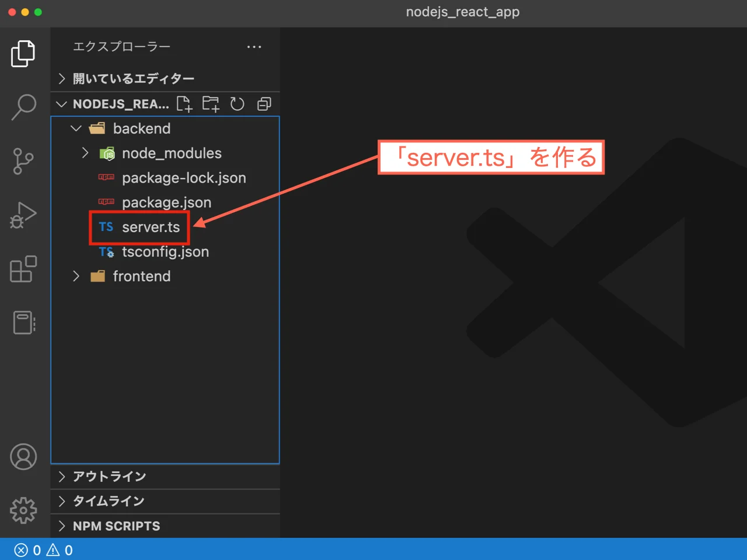Open the Explorer more actions menu
This screenshot has height=560, width=747.
coord(254,47)
